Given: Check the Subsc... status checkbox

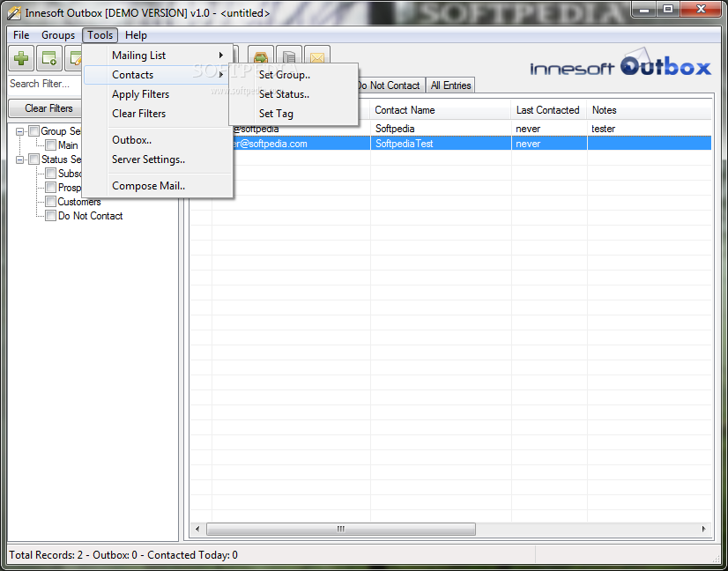Looking at the screenshot, I should [50, 174].
